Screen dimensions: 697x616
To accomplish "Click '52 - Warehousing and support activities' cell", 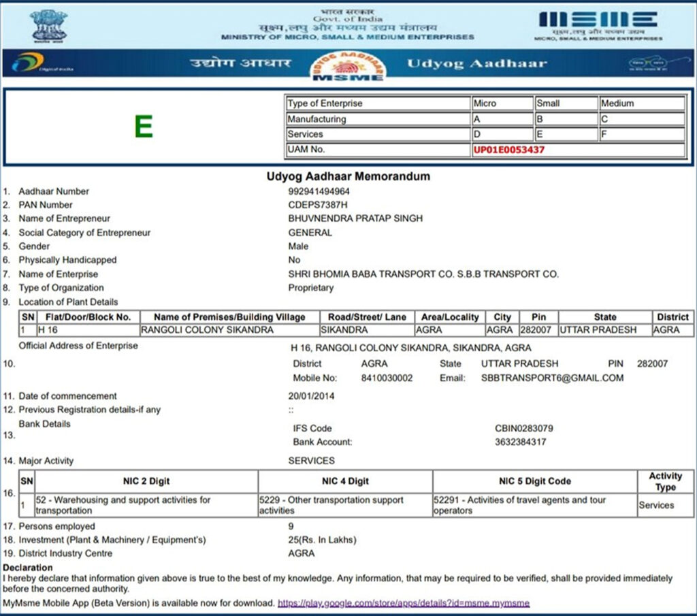I will [146, 505].
